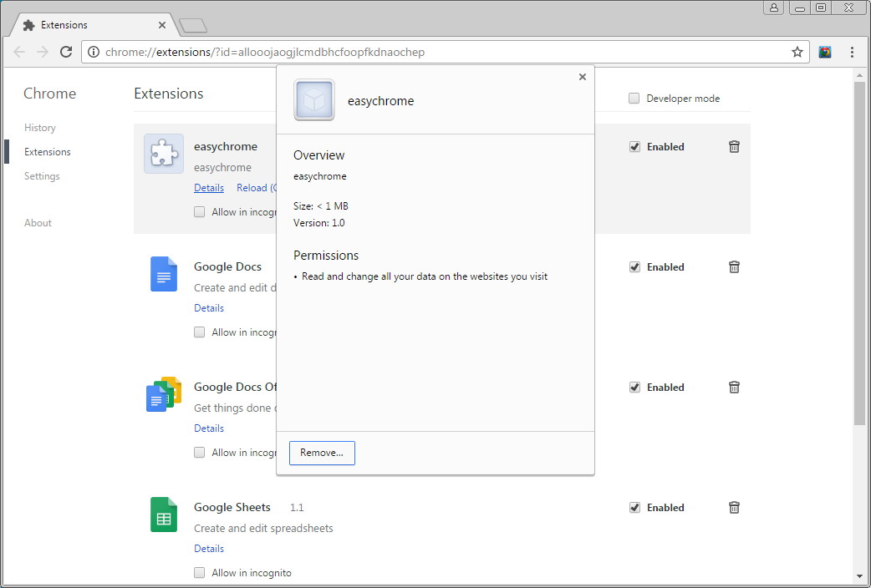Open the History section in the sidebar
The height and width of the screenshot is (588, 871).
40,128
